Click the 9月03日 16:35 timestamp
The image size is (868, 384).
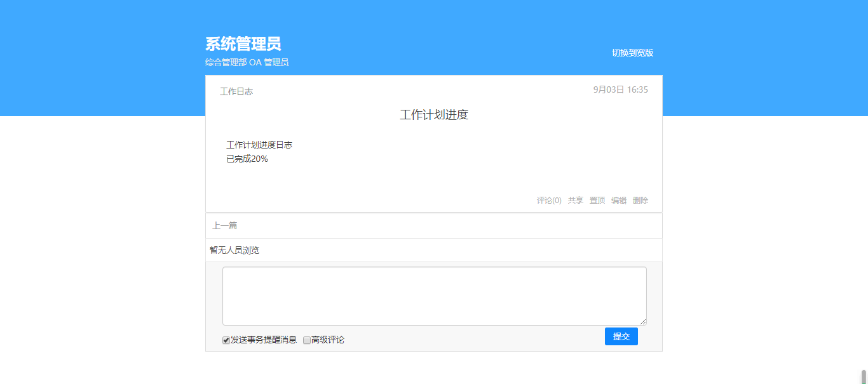pyautogui.click(x=620, y=90)
